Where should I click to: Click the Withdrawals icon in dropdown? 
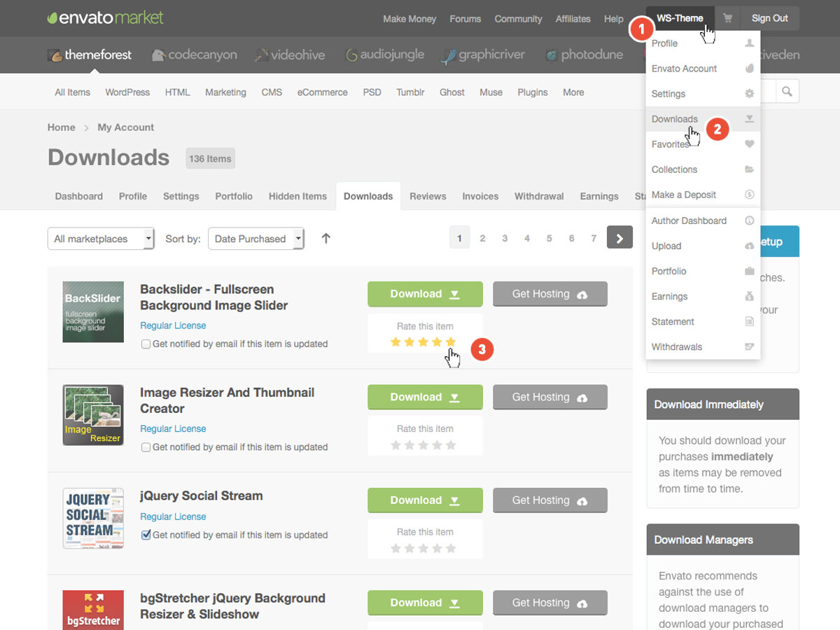click(x=749, y=346)
